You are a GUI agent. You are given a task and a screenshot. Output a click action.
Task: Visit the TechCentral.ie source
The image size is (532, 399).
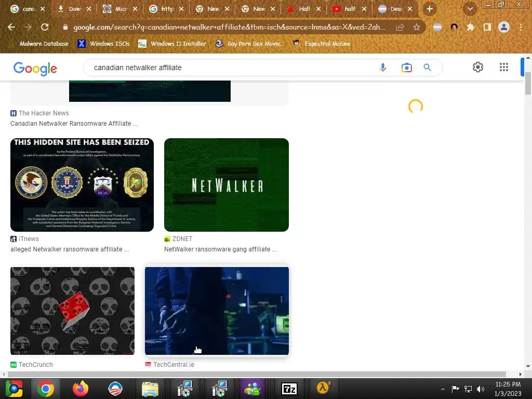(x=170, y=364)
